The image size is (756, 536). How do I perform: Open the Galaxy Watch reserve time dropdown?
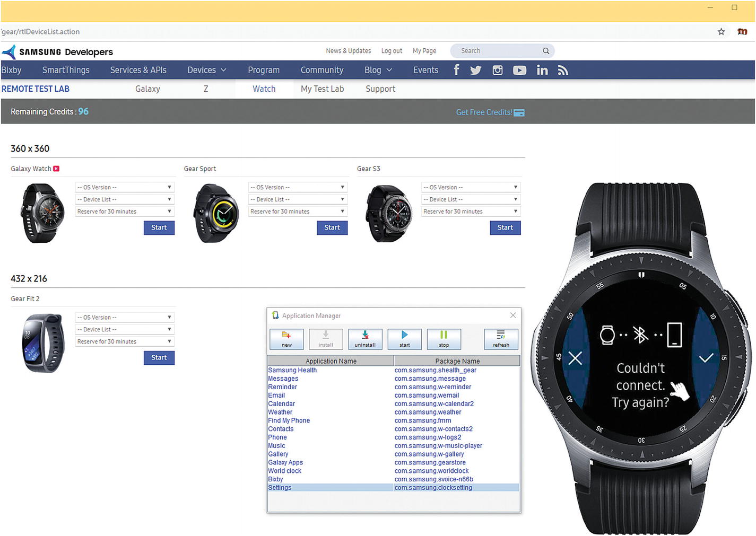click(x=125, y=212)
